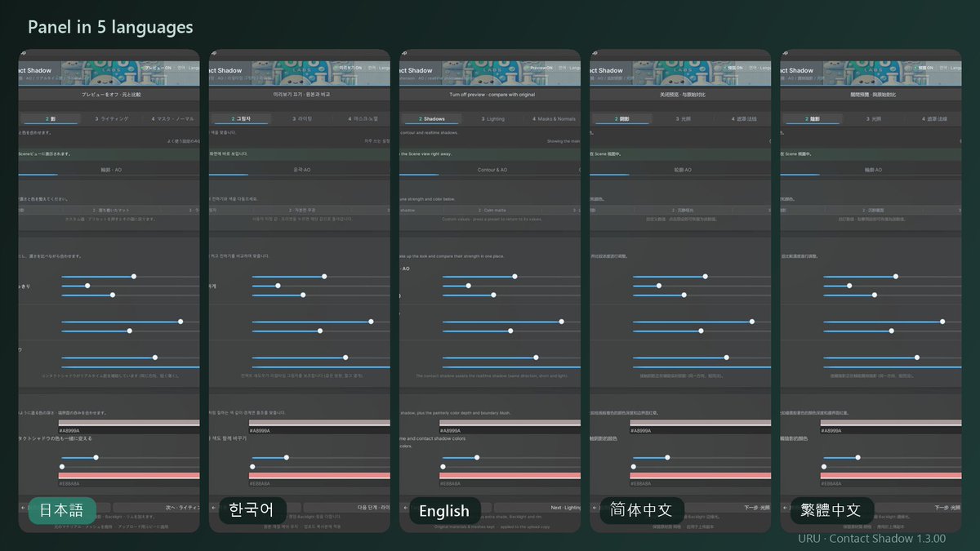Click the '次へ・ライティング' button
Screen dimensions: 980x551
[156, 507]
